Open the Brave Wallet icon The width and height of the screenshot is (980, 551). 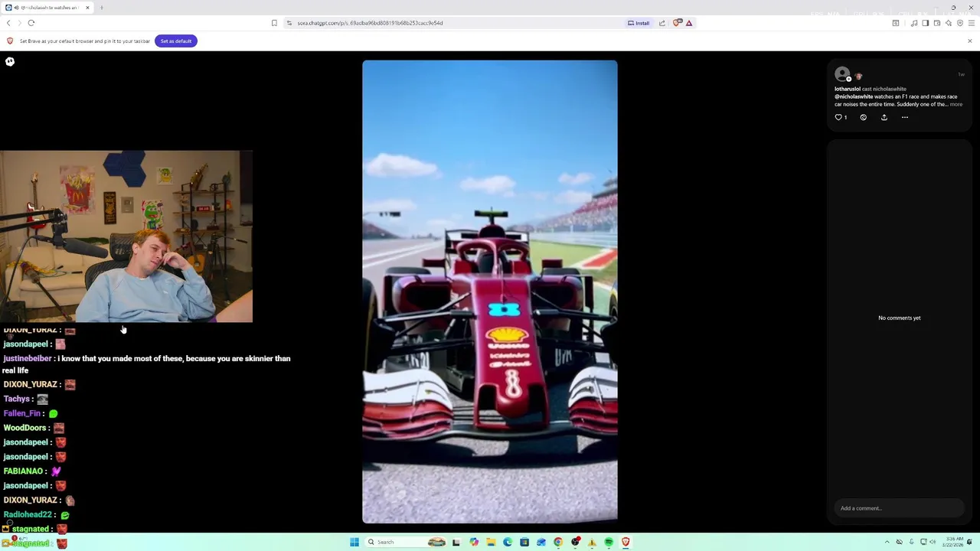coord(937,23)
